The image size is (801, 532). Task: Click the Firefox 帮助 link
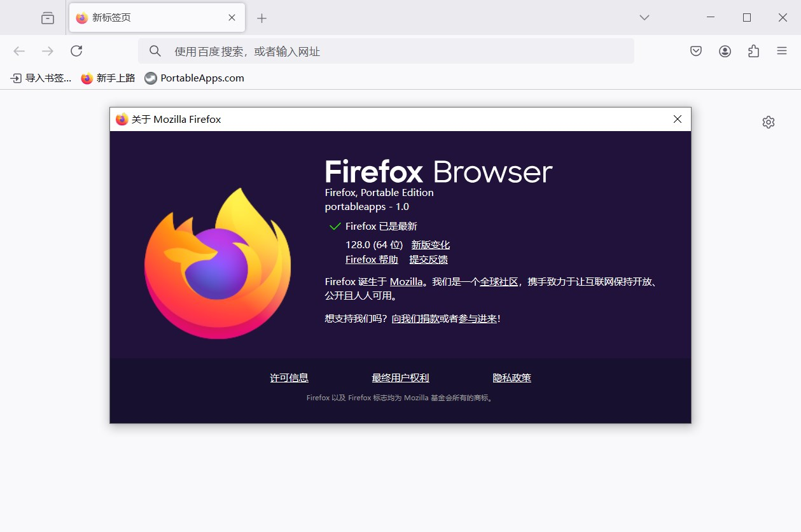tap(372, 259)
